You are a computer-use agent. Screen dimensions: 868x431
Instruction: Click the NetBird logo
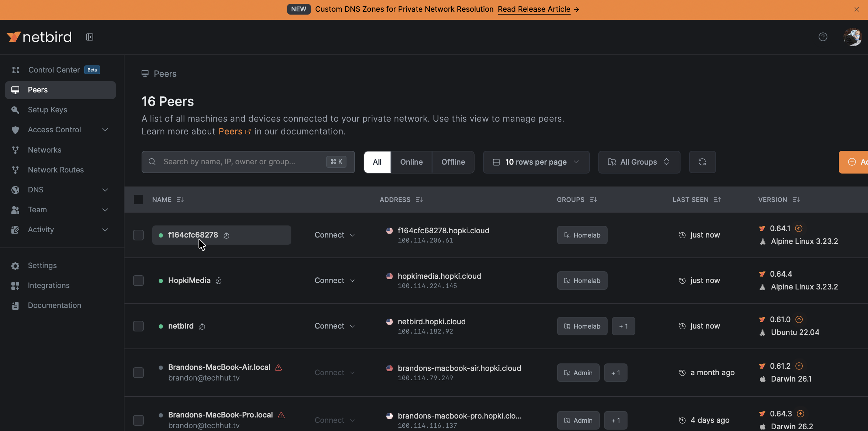coord(38,37)
